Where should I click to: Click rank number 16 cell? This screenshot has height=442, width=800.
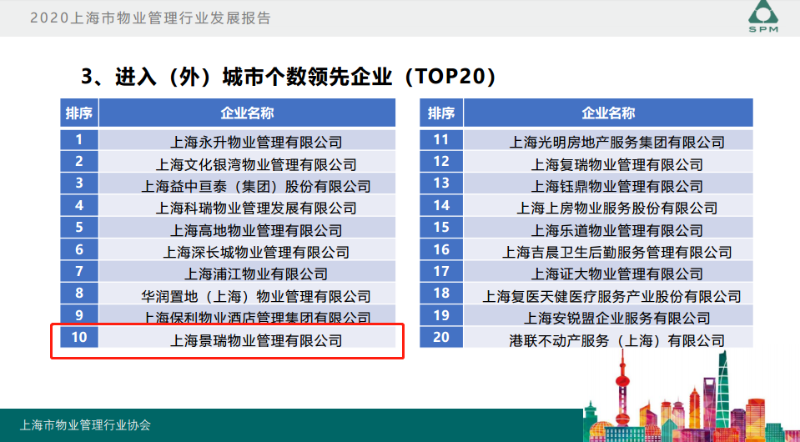pos(441,250)
